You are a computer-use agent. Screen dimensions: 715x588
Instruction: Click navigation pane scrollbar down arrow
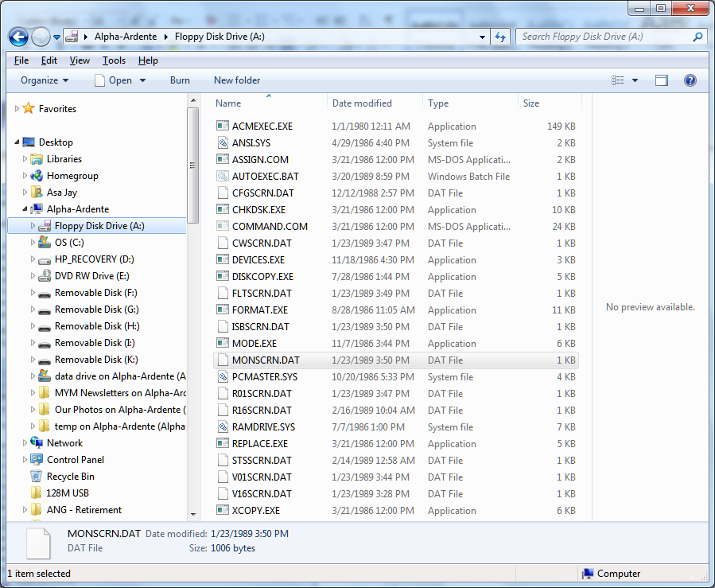[193, 514]
